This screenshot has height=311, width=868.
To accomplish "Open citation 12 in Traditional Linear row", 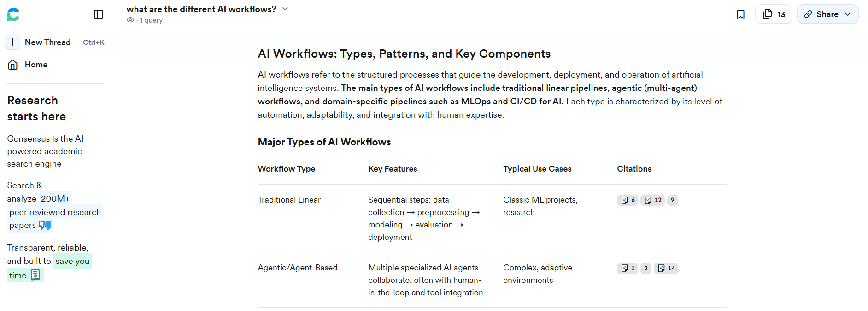I will click(x=653, y=200).
